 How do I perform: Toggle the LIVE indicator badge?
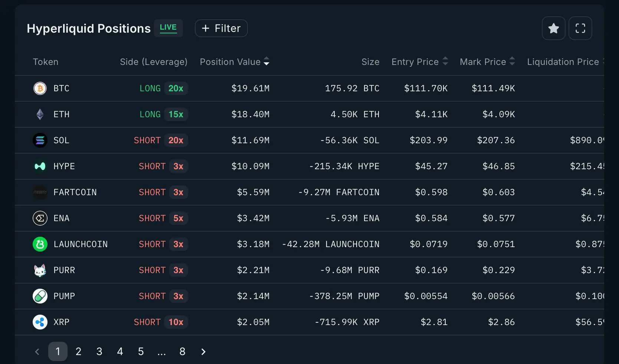[168, 28]
